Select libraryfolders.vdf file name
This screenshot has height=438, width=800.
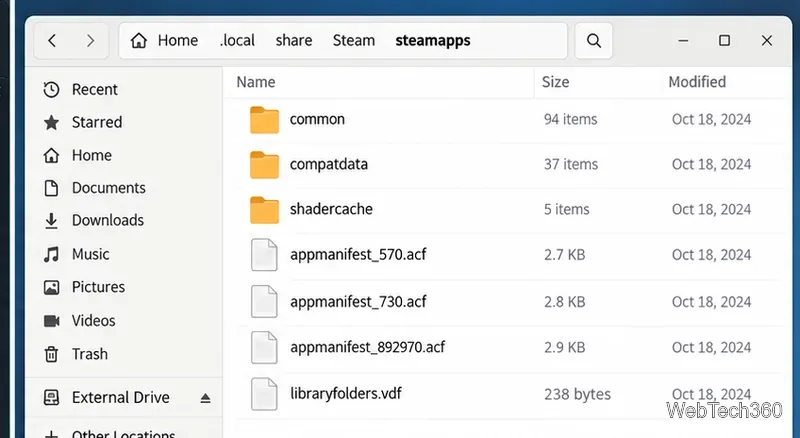point(345,393)
